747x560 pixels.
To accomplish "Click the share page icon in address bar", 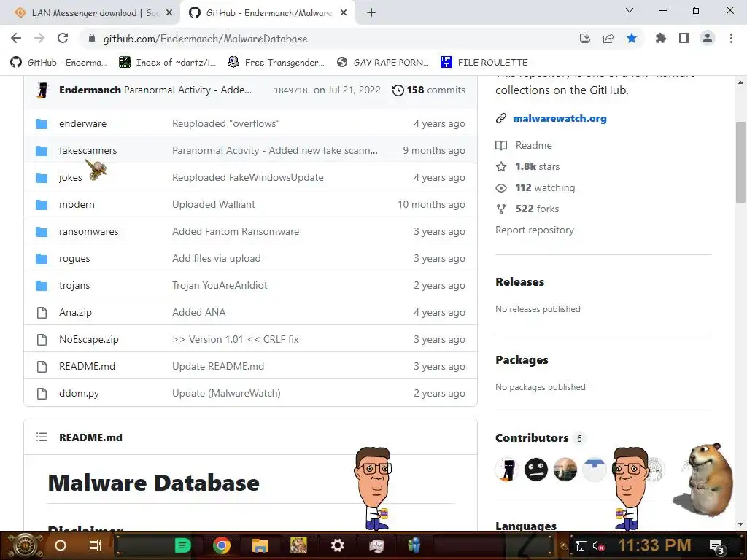I will click(x=608, y=38).
